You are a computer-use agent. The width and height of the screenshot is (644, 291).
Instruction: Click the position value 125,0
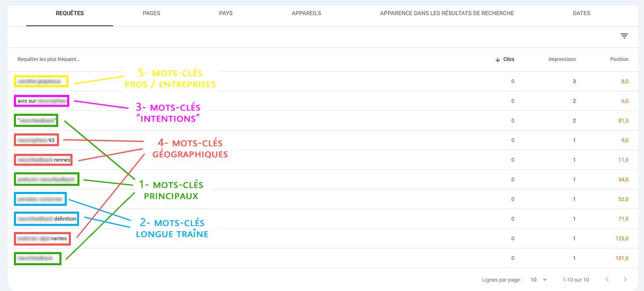pyautogui.click(x=621, y=238)
